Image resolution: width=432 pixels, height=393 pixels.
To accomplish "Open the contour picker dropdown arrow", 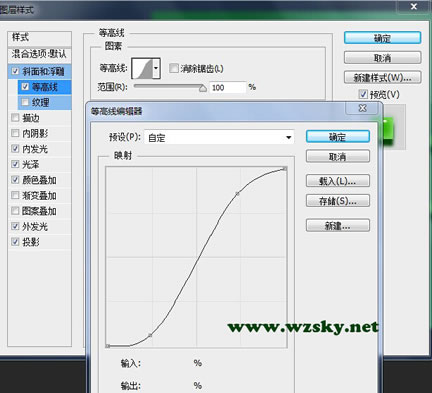I will pos(156,68).
